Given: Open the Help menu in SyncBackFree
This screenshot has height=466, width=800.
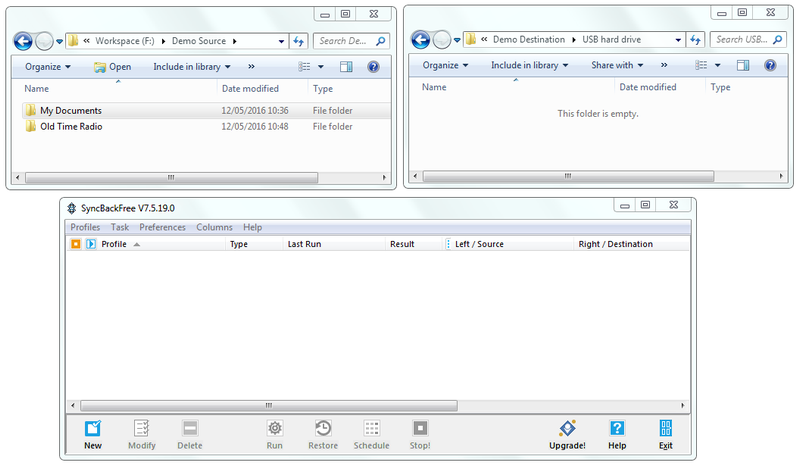Looking at the screenshot, I should click(x=253, y=227).
